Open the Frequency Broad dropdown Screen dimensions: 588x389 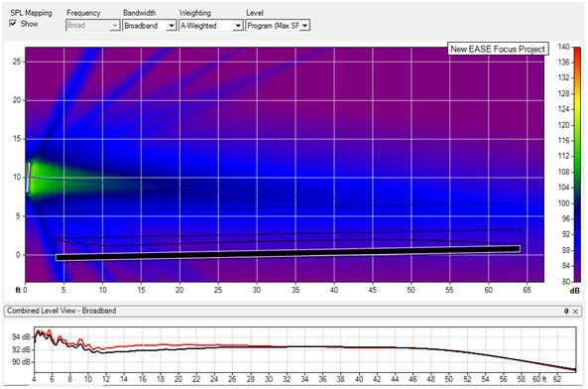(x=92, y=26)
